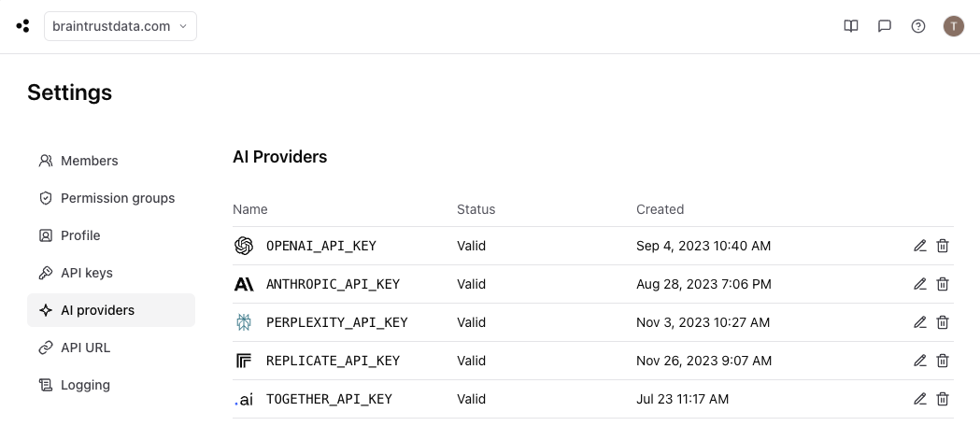Navigate to API URL settings
Screen dimensions: 980x426
(x=85, y=348)
